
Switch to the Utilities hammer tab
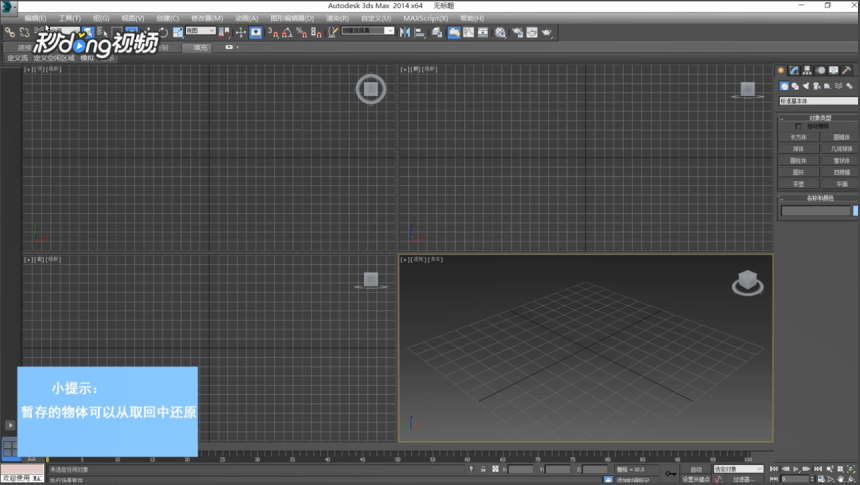847,70
